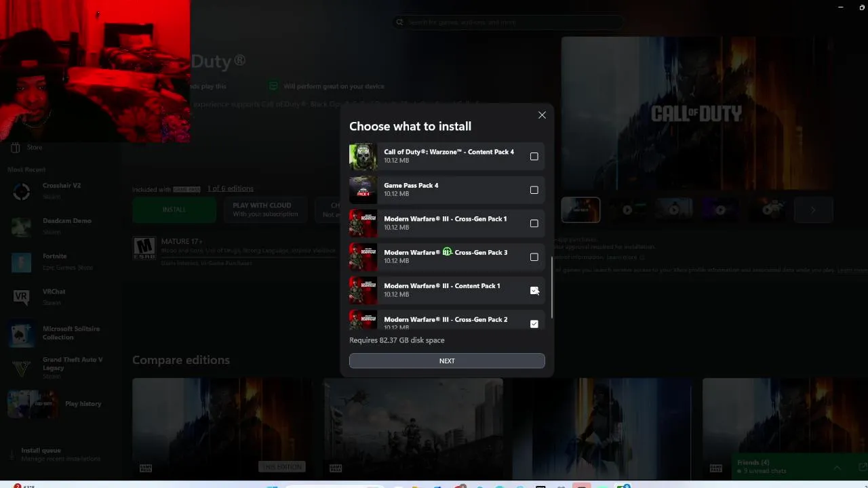
Task: Open Crosshair V2 icon in sidebar
Action: pos(22,192)
